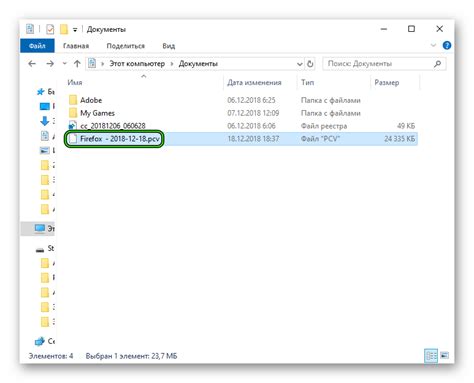Image resolution: width=474 pixels, height=383 pixels.
Task: Open the Network item in the sidebar
Action: click(x=45, y=341)
